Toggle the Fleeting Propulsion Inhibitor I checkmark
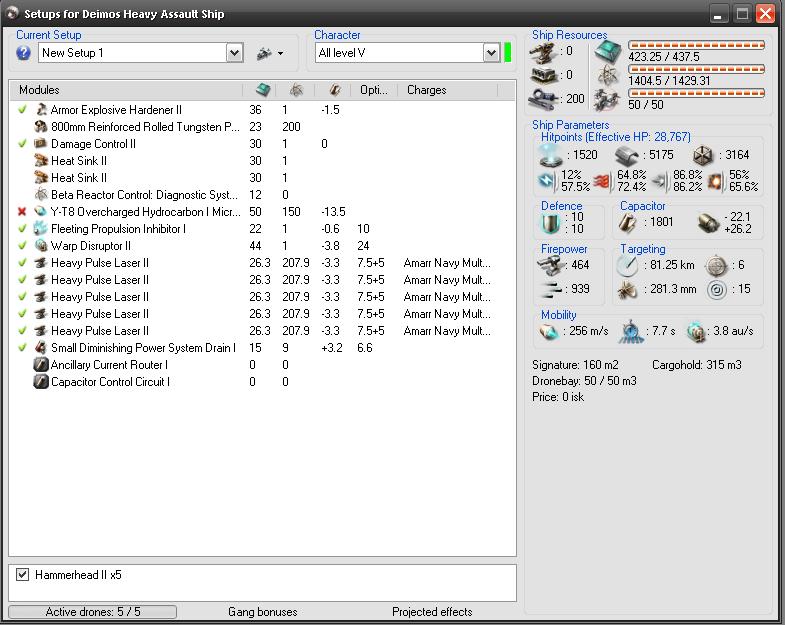The height and width of the screenshot is (625, 785). point(22,228)
